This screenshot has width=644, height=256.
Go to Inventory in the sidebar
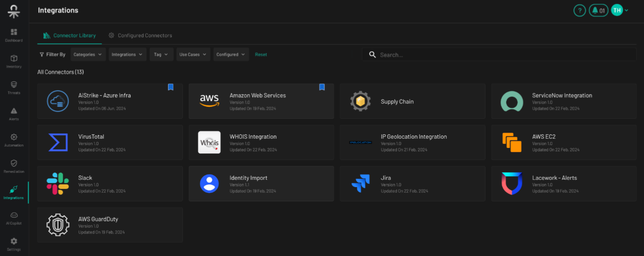14,58
